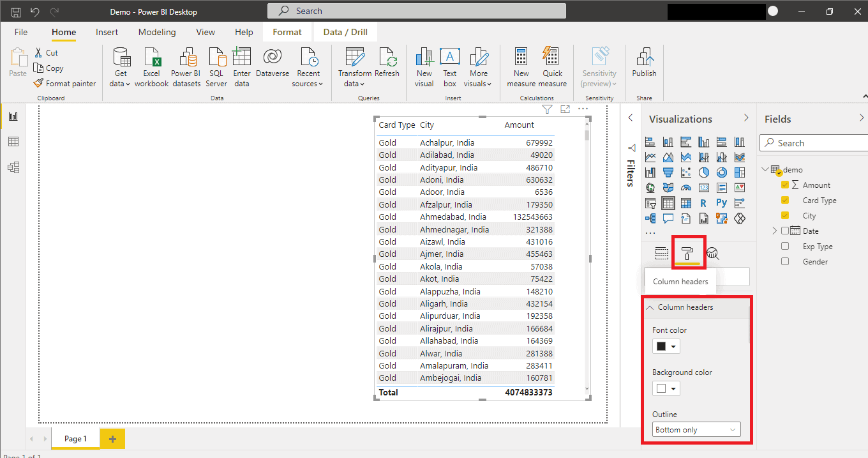Switch to the Format ribbon tab

tap(287, 31)
